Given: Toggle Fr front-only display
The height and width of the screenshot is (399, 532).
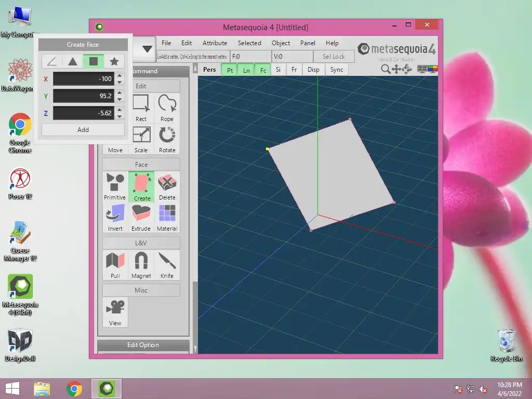Looking at the screenshot, I should (x=294, y=70).
